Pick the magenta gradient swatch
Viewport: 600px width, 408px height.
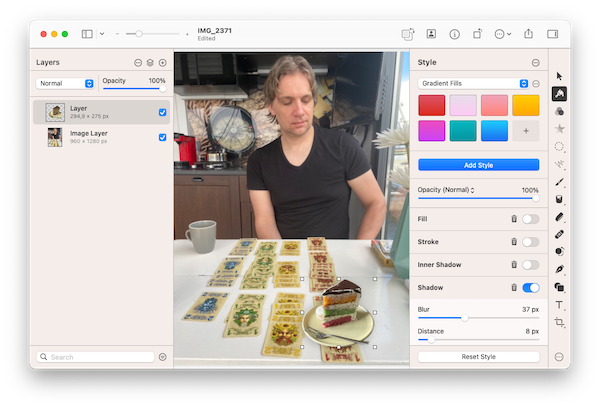click(x=432, y=131)
